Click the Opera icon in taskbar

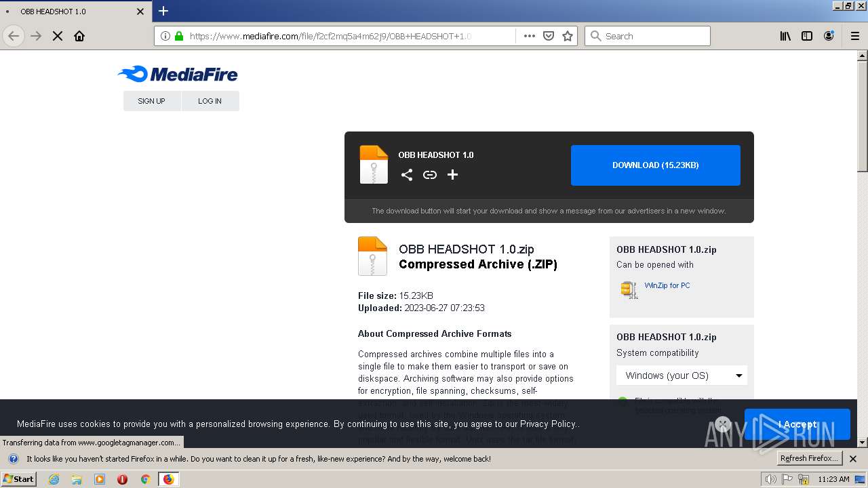point(122,479)
